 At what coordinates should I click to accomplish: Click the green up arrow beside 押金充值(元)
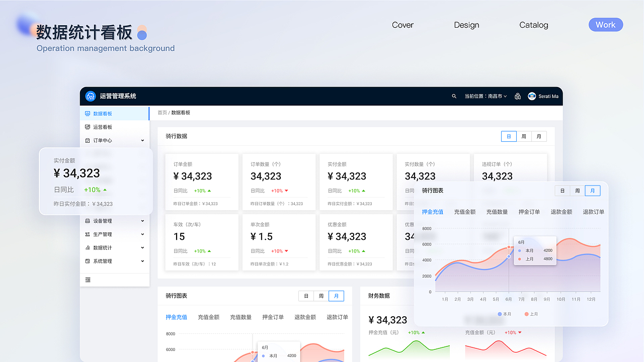(x=423, y=332)
